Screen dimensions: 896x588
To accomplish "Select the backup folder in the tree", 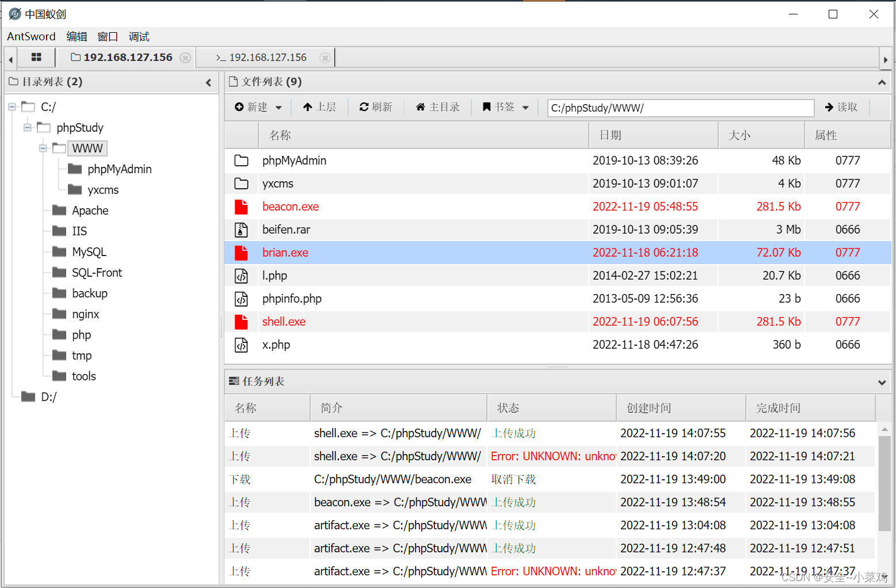I will point(90,293).
